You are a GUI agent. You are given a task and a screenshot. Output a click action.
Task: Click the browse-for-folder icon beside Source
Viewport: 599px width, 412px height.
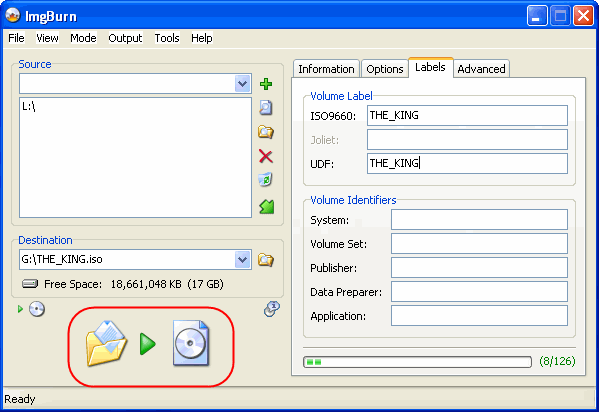(x=266, y=132)
